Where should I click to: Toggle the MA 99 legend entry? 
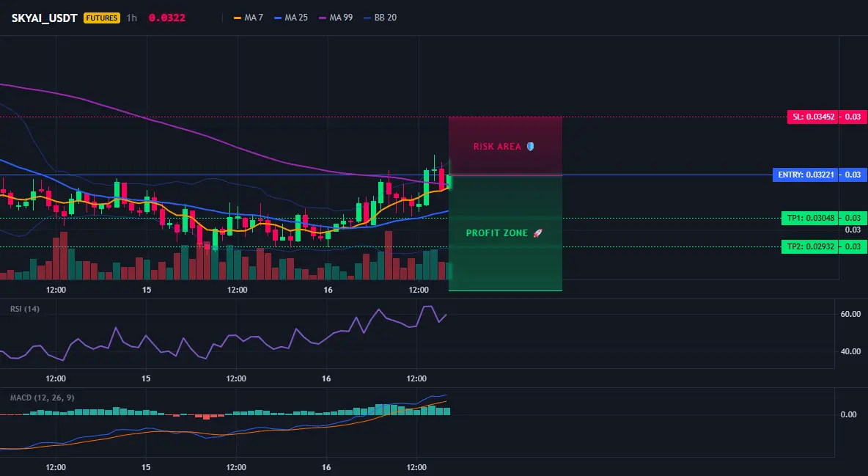coord(336,18)
